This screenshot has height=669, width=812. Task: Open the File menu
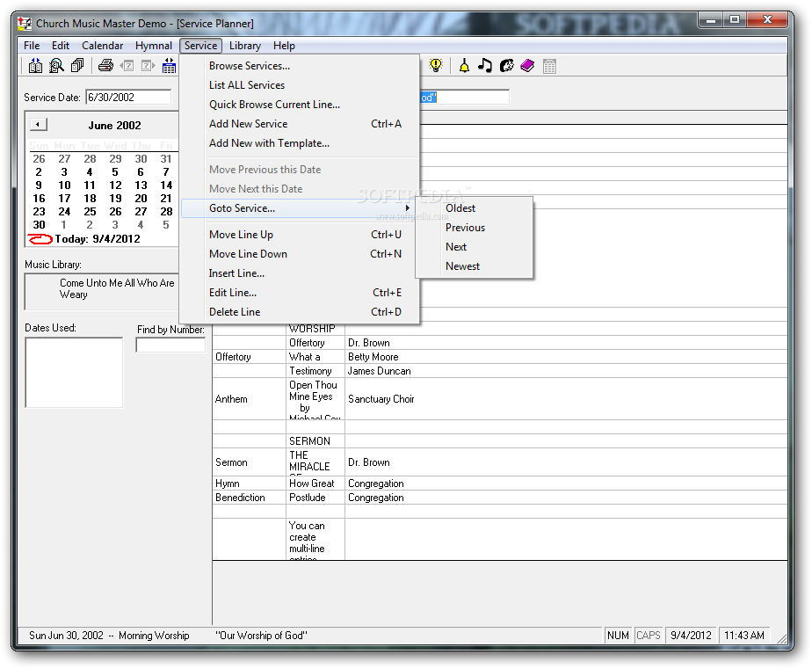(x=32, y=46)
